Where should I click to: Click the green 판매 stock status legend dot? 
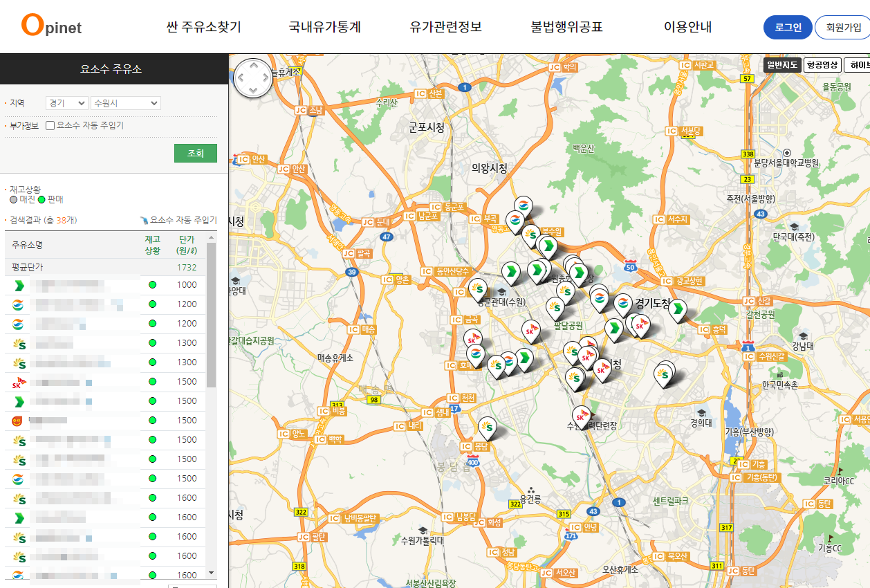click(x=41, y=199)
